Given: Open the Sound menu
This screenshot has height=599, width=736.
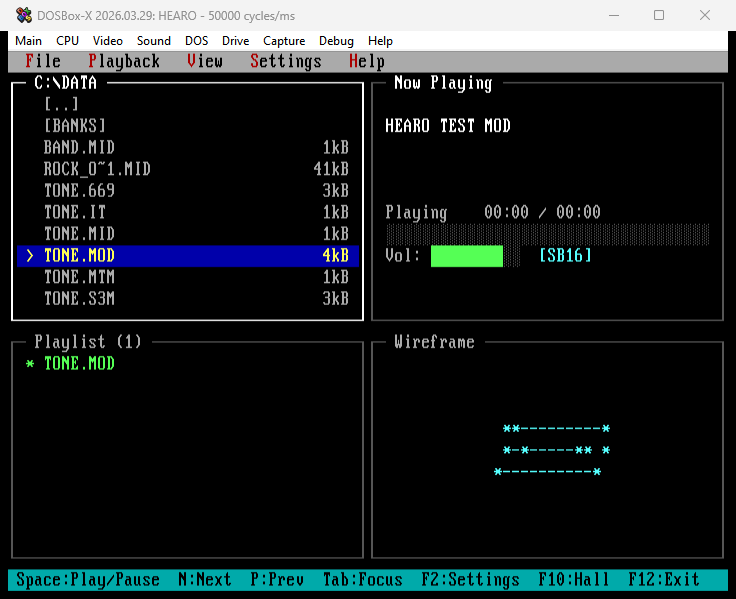Looking at the screenshot, I should pos(153,41).
